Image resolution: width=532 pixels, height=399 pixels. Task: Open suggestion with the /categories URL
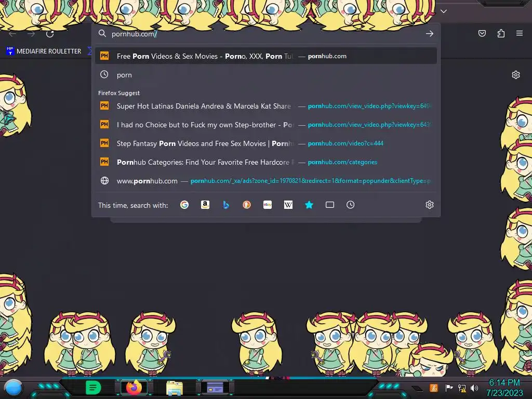(266, 162)
